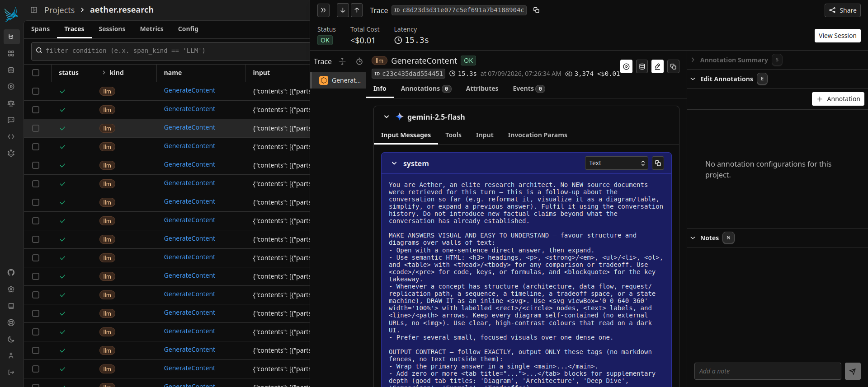
Task: Open the Attributes tab of the span
Action: click(x=482, y=89)
